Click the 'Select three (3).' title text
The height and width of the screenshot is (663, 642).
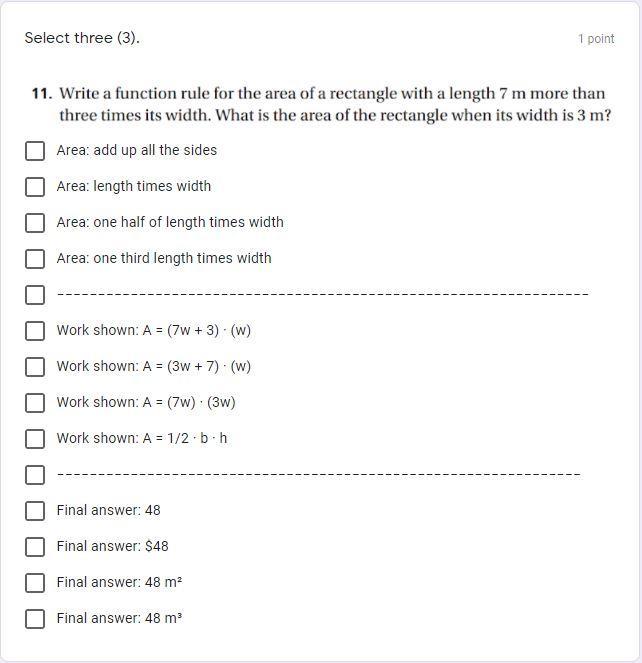[82, 38]
